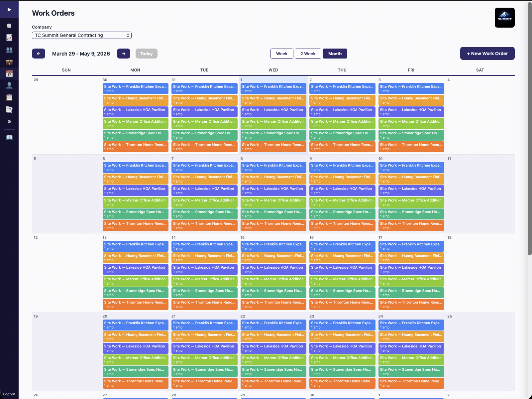Click the Logout link
The height and width of the screenshot is (399, 532).
coord(9,394)
